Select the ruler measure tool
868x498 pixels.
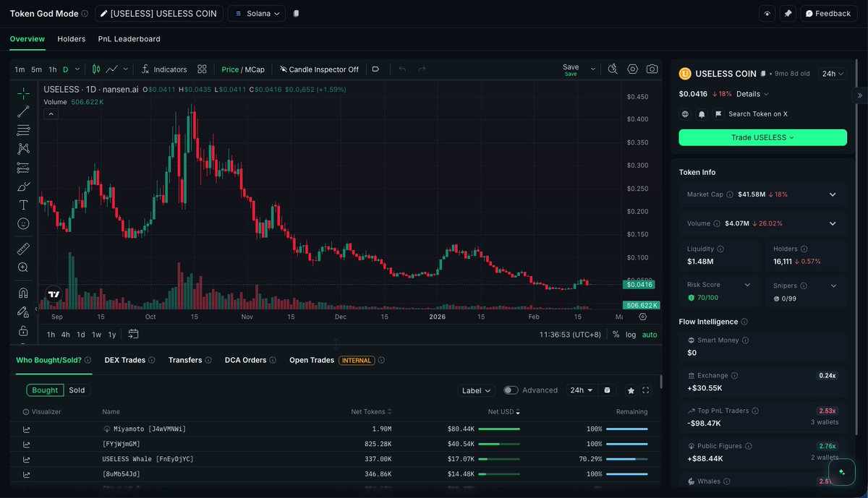coord(23,249)
